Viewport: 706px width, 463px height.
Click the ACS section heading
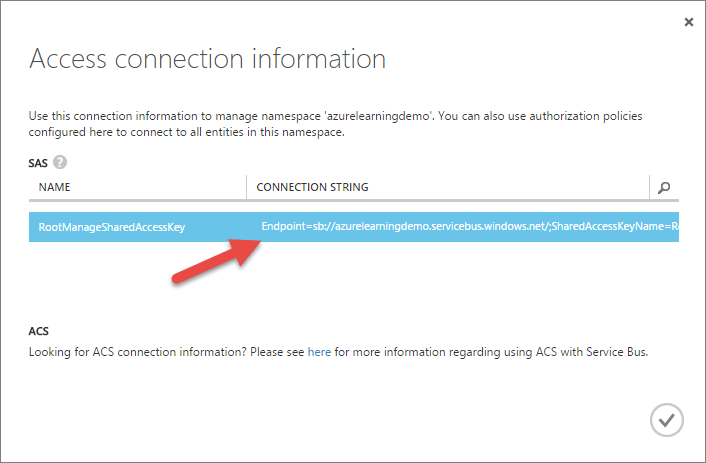coord(38,331)
